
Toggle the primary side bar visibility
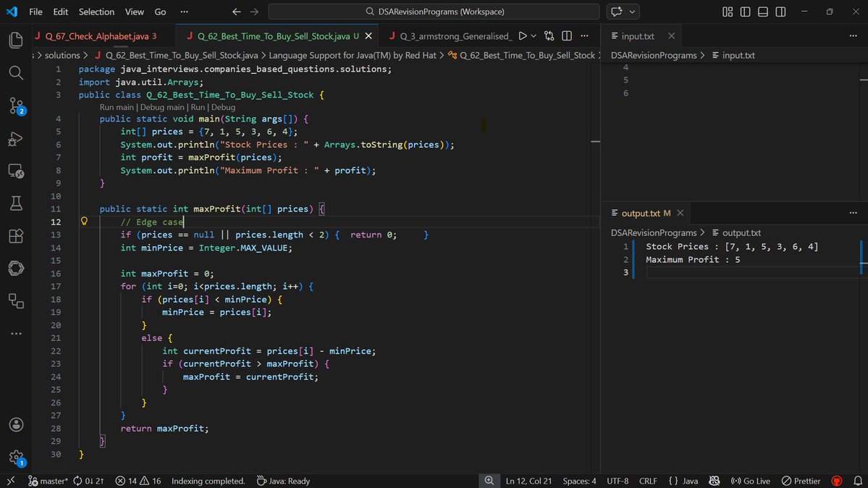click(x=745, y=12)
